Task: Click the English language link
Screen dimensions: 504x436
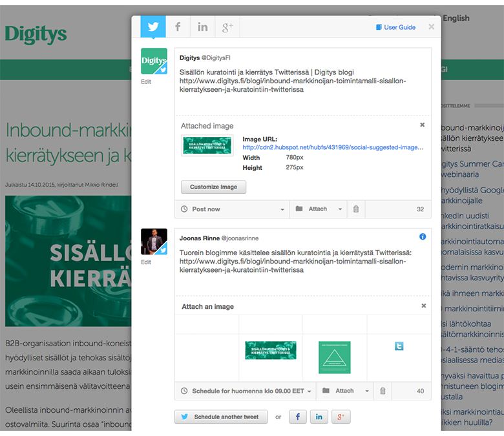Action: [456, 18]
